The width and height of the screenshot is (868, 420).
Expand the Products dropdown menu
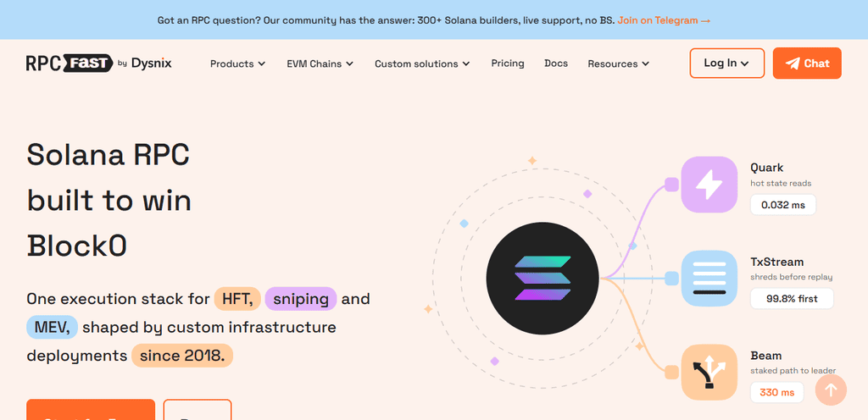237,64
